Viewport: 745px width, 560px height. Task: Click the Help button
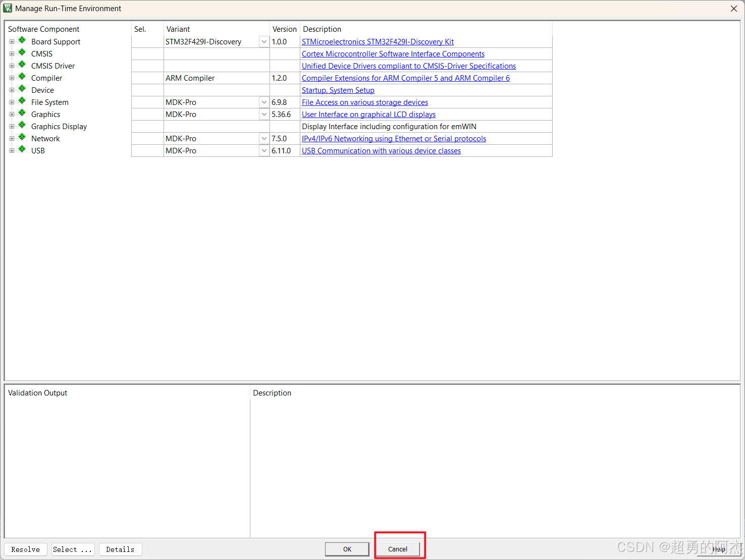(719, 549)
